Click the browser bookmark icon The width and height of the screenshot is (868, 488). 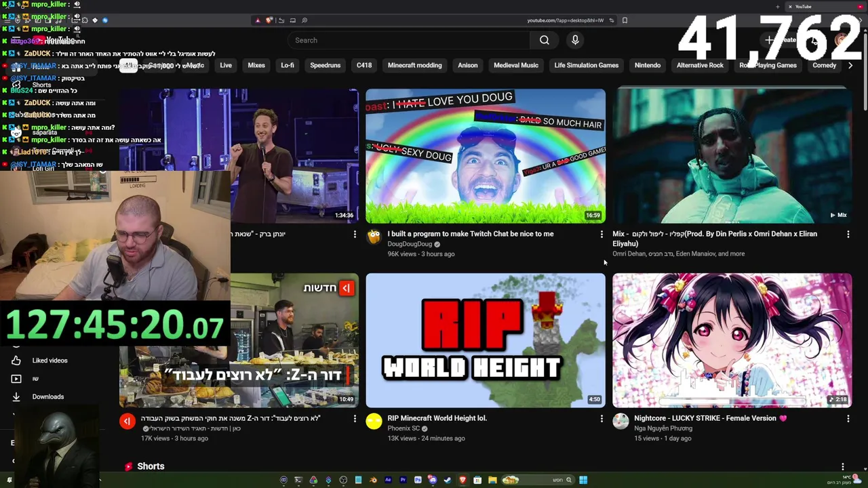point(625,20)
